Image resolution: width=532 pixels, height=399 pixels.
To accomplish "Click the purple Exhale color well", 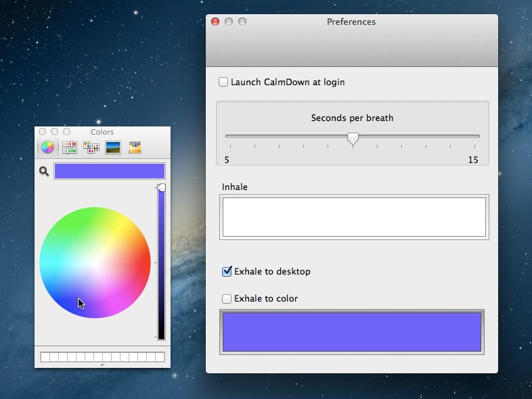I will (x=352, y=332).
